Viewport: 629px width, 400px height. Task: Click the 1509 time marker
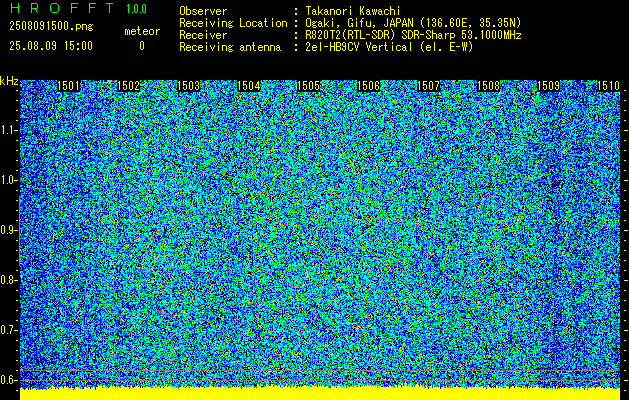pos(548,86)
